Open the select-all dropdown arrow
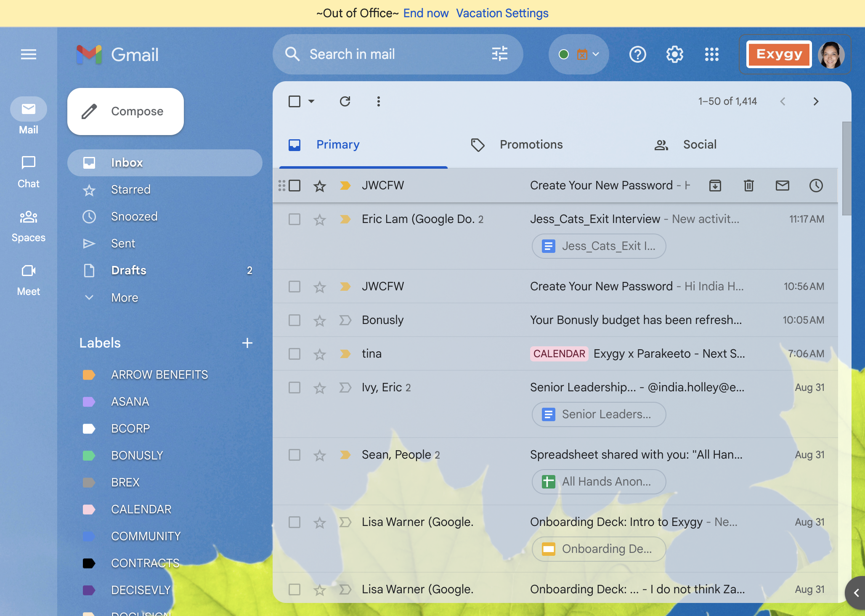 [311, 101]
